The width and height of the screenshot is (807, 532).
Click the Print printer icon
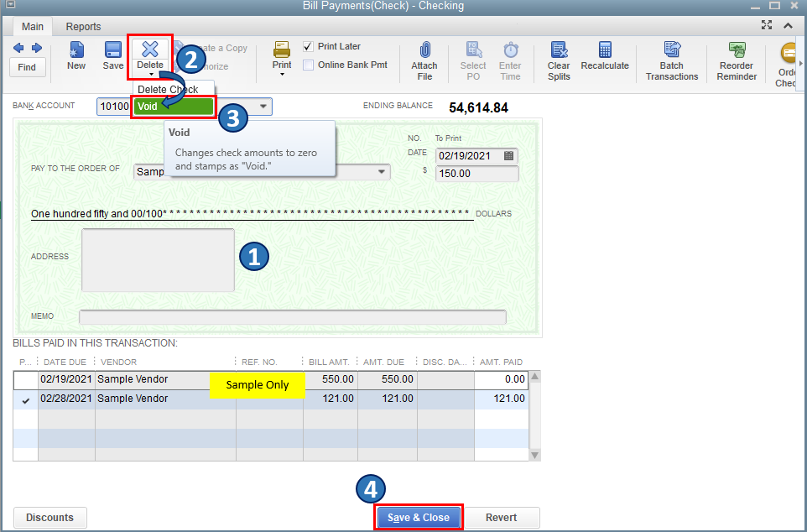pyautogui.click(x=282, y=50)
